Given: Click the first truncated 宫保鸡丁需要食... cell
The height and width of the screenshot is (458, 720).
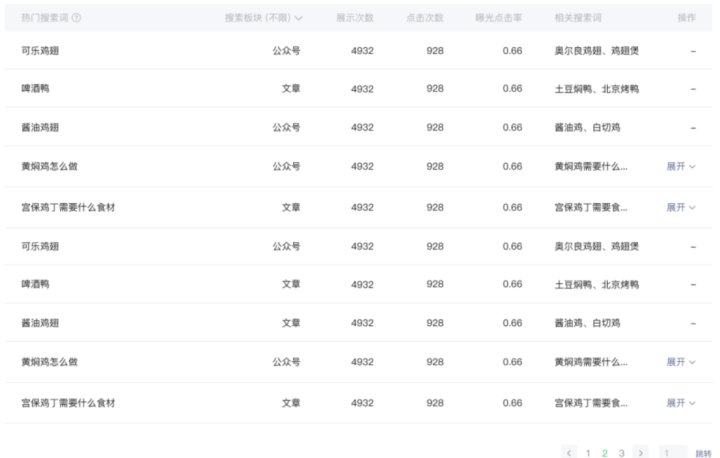Looking at the screenshot, I should 591,207.
